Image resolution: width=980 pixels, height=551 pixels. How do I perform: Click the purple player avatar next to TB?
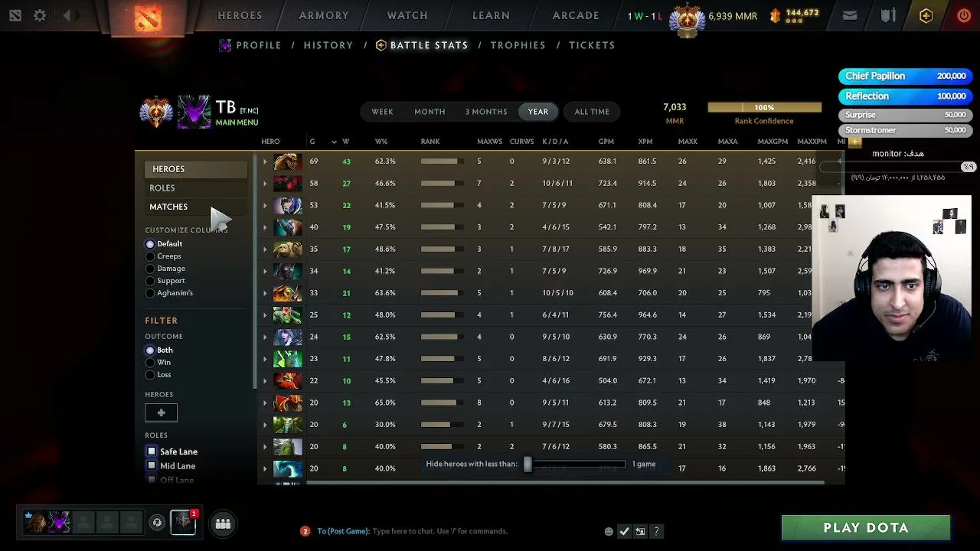coord(194,112)
